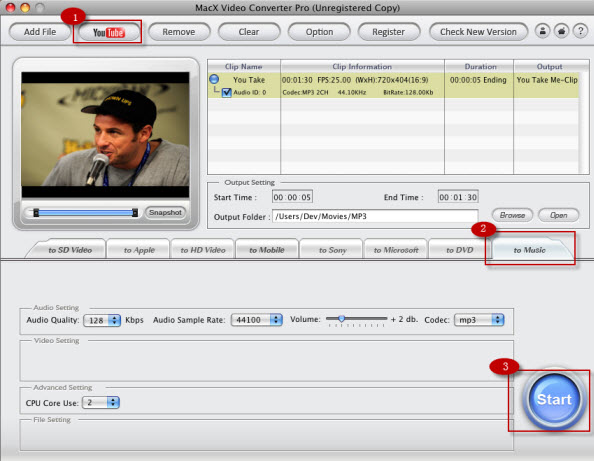Click the Output column header
Image resolution: width=594 pixels, height=461 pixels.
[549, 66]
